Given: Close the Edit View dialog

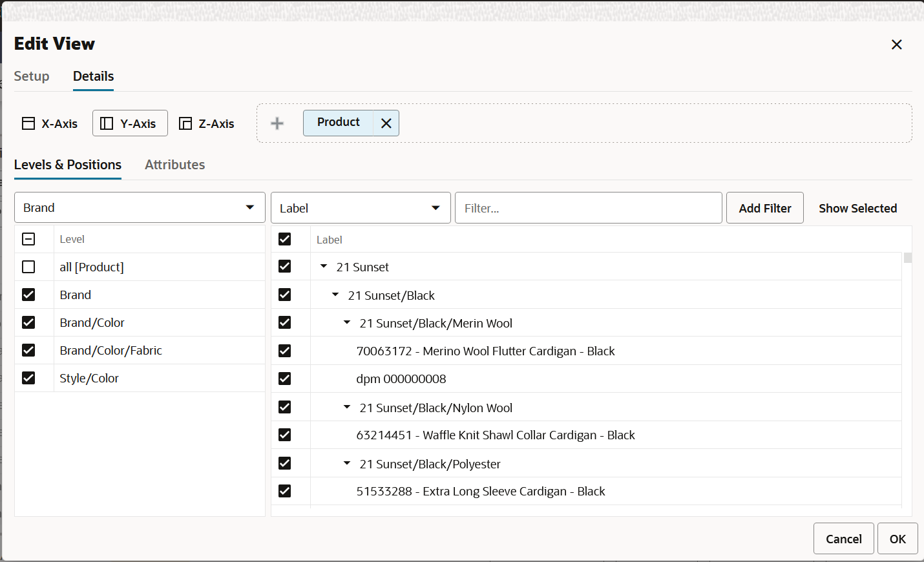Looking at the screenshot, I should [897, 45].
